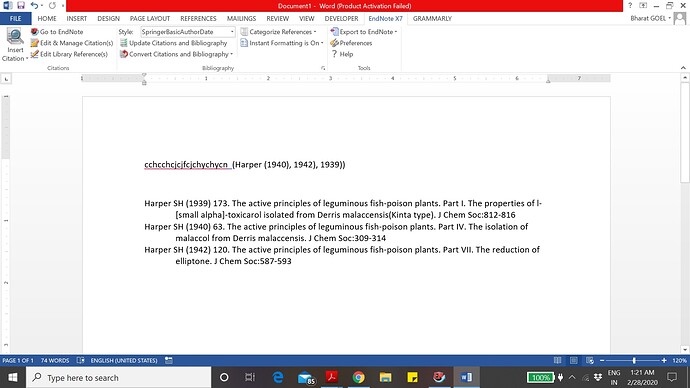Expand Categorize References dropdown

[279, 32]
